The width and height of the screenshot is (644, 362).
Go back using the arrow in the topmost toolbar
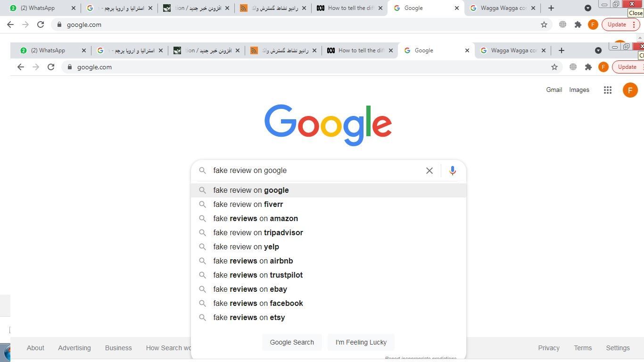coord(10,25)
